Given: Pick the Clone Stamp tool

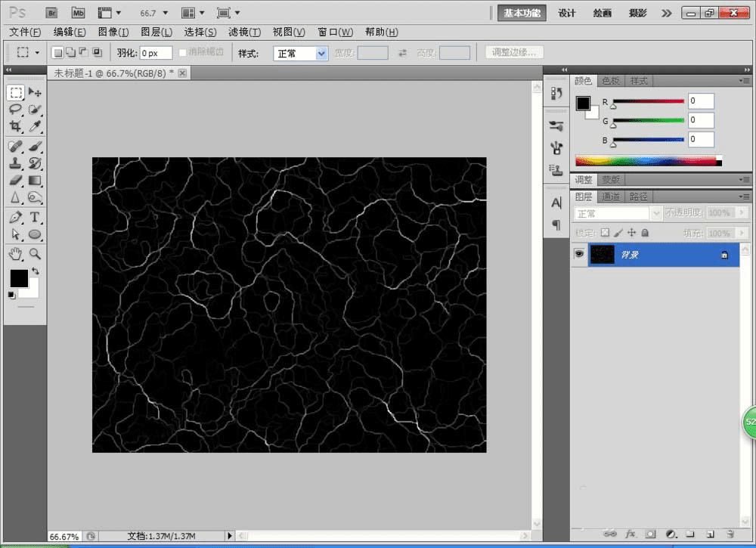Looking at the screenshot, I should 15,163.
